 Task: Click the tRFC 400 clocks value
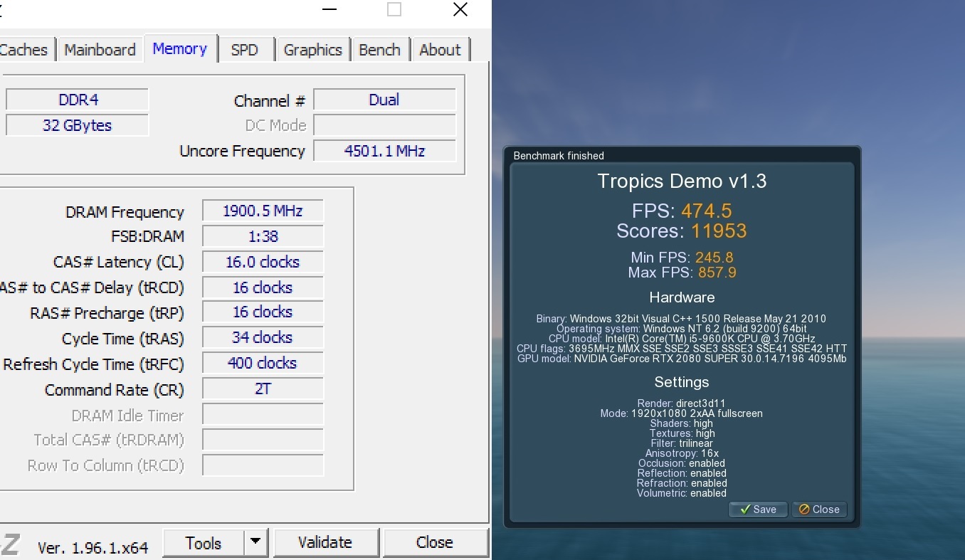coord(263,363)
